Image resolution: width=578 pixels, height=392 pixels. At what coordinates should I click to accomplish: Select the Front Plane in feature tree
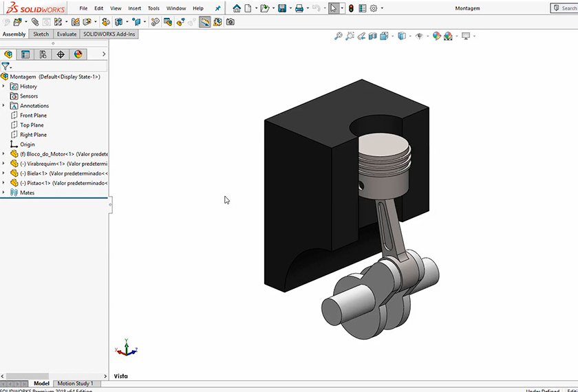click(x=33, y=116)
